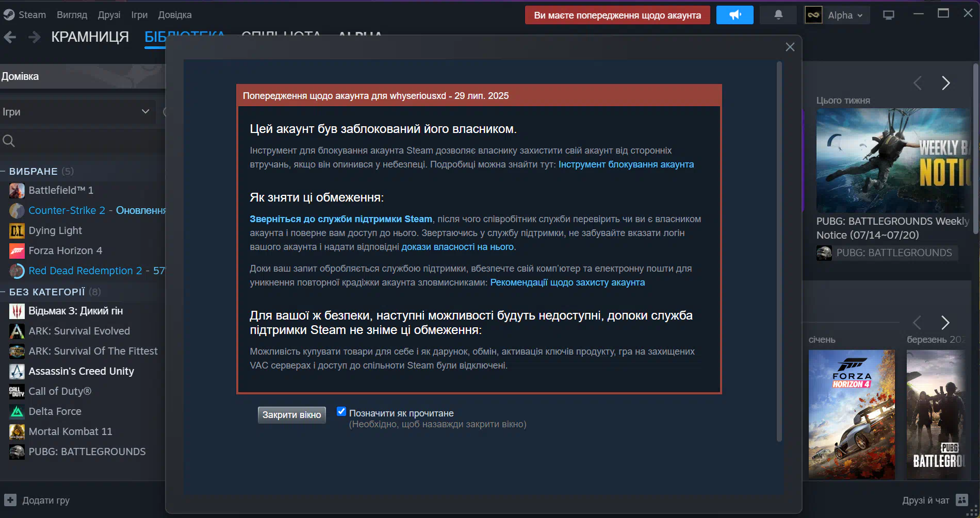This screenshot has width=980, height=518.
Task: Select ARK: Survival Of The Fittest icon
Action: [17, 352]
